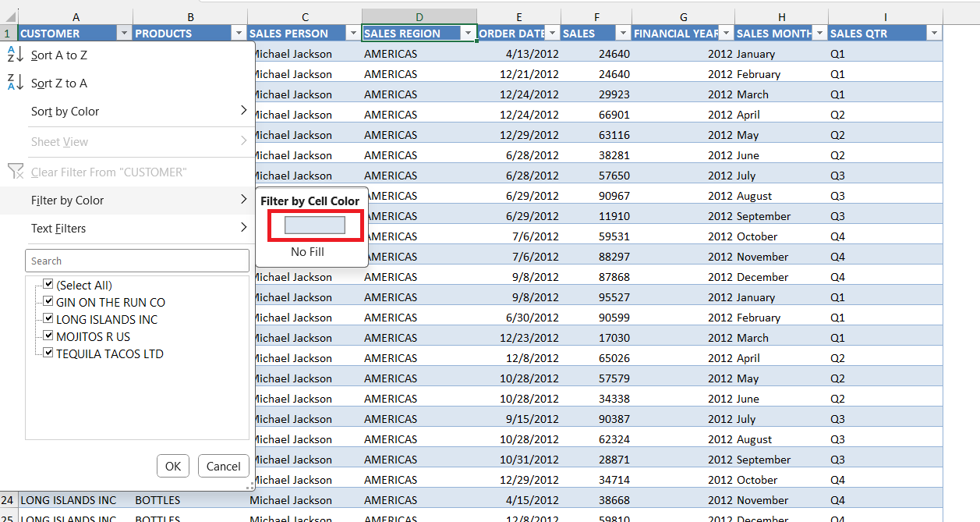Choose the No Fill filter option
This screenshot has width=980, height=522.
307,252
